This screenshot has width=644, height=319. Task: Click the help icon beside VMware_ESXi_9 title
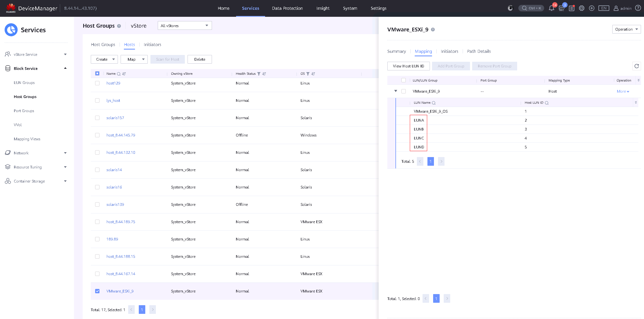coord(433,30)
